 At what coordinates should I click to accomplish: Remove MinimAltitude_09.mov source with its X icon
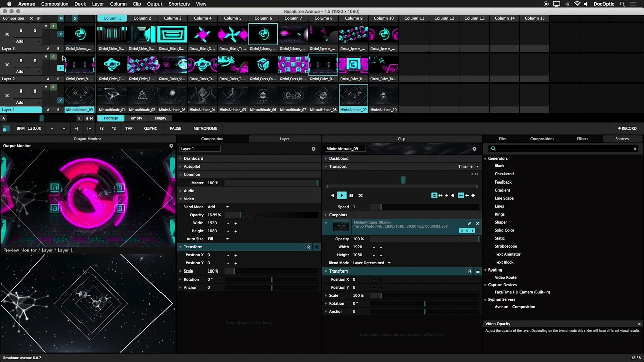pyautogui.click(x=478, y=224)
